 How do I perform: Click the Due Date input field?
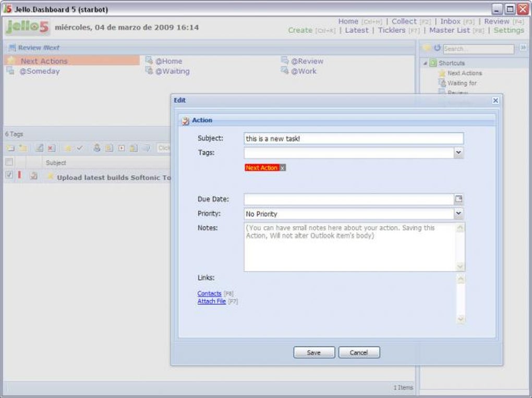coord(349,199)
